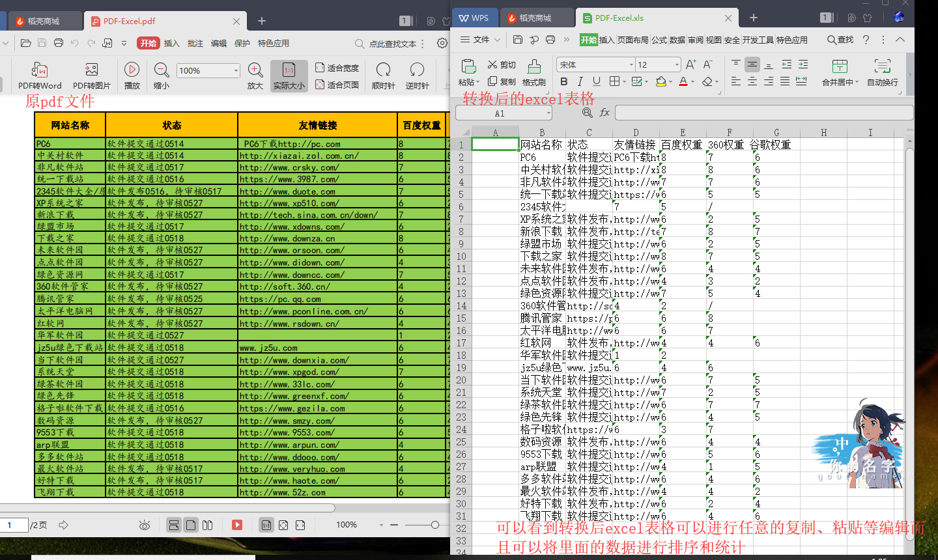Activate the 格式刷 format painter
This screenshot has height=560, width=938.
534,72
